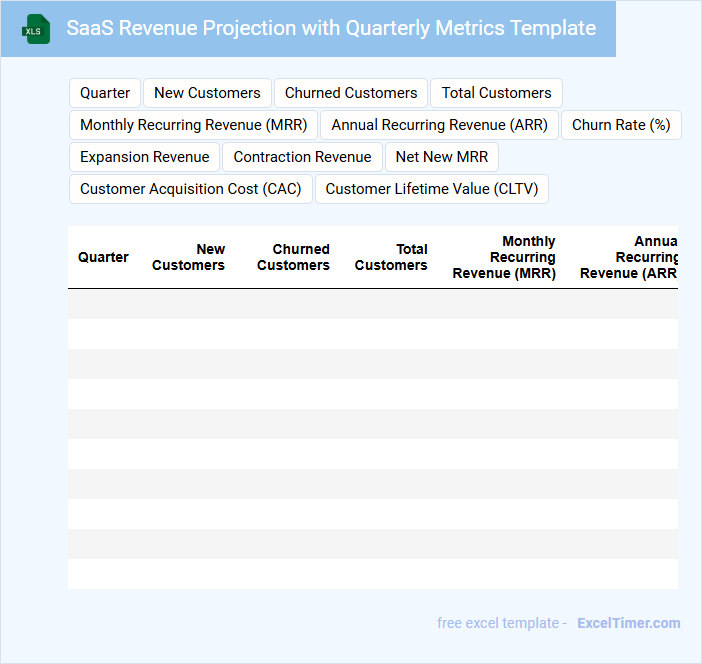Select Annual Recurring Revenue (ARR) tag
The width and height of the screenshot is (702, 664).
coord(439,125)
